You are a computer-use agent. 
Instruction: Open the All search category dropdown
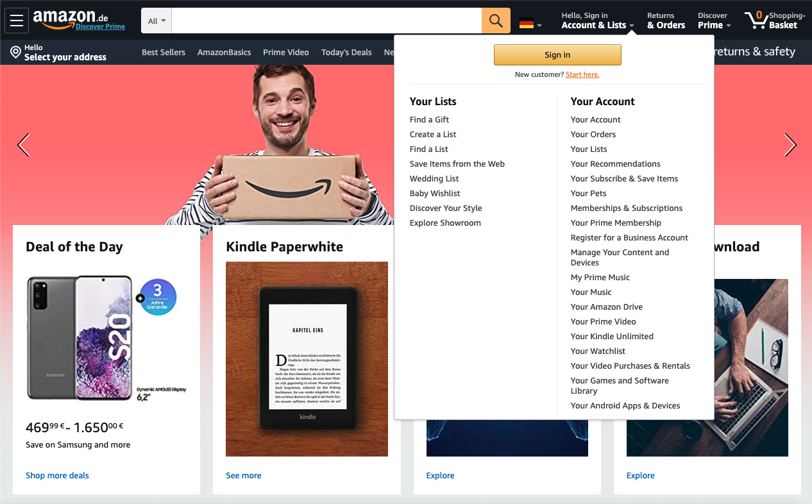tap(156, 21)
